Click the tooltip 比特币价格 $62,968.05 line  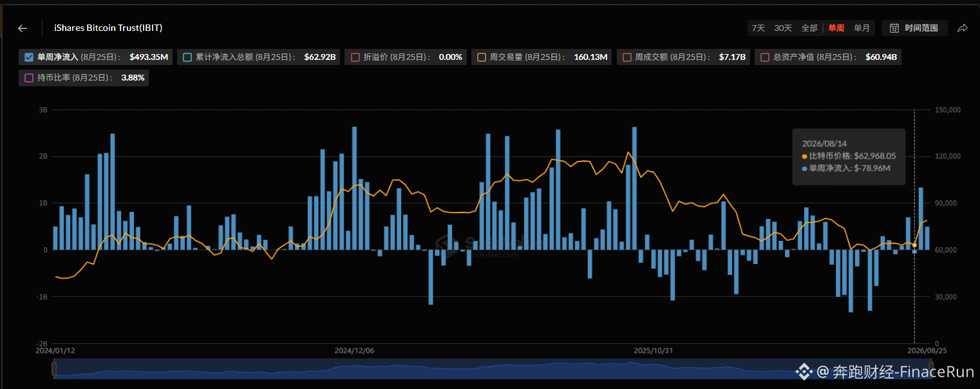pos(849,156)
